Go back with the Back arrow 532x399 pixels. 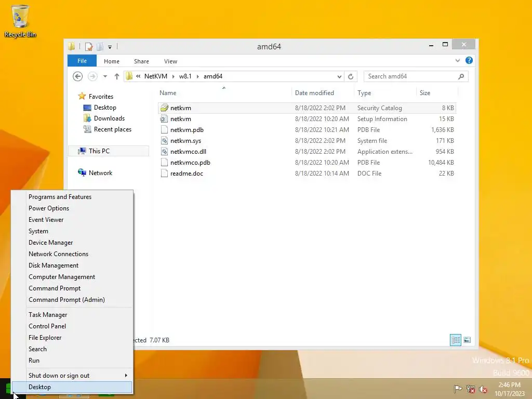click(78, 76)
